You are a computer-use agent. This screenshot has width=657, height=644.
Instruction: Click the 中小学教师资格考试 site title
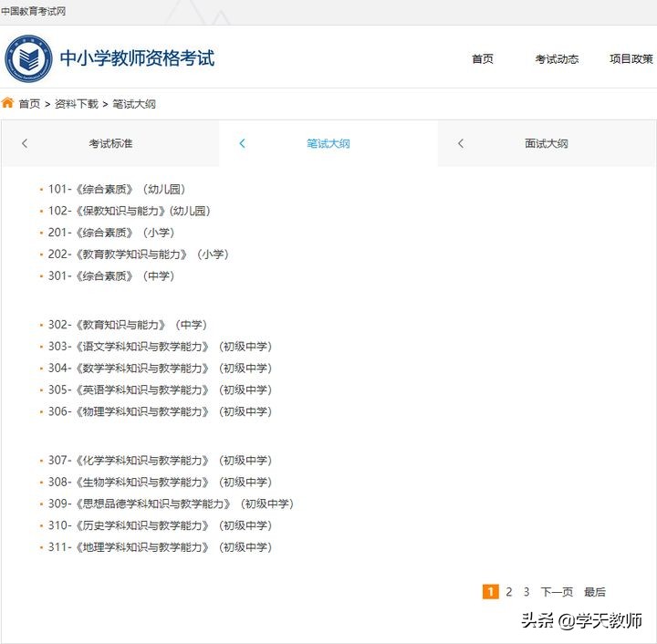point(138,58)
